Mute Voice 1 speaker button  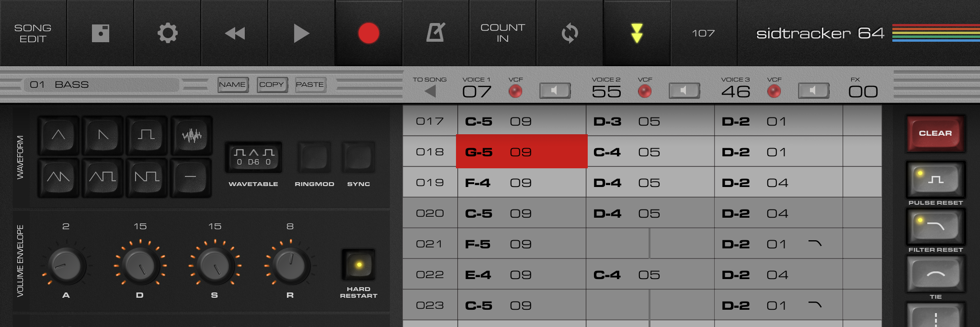click(x=555, y=91)
